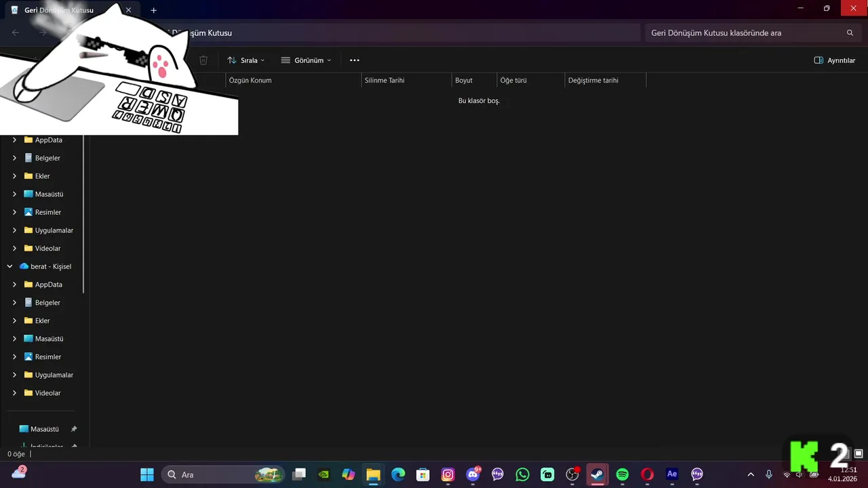The image size is (868, 488).
Task: Open weather widget on taskbar
Action: [x=19, y=473]
